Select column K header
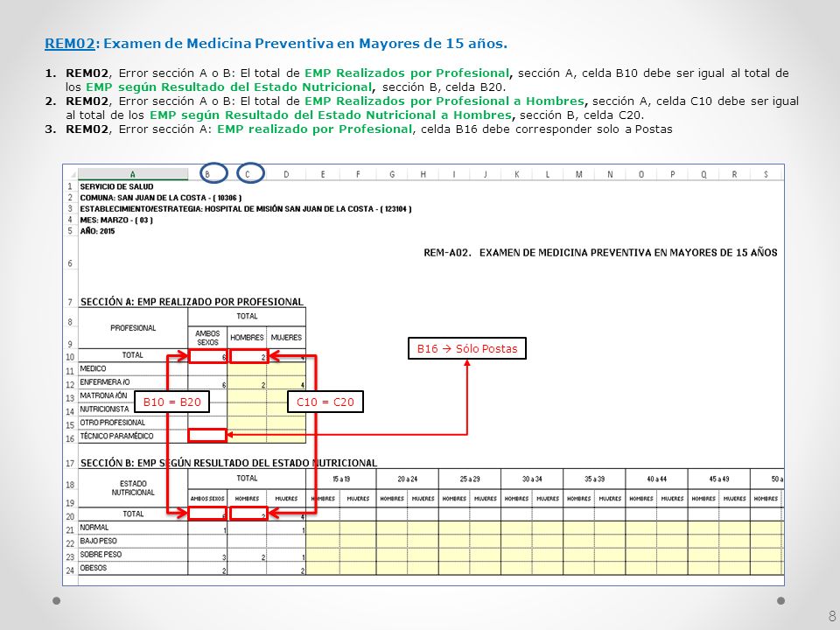840x630 pixels. point(516,174)
